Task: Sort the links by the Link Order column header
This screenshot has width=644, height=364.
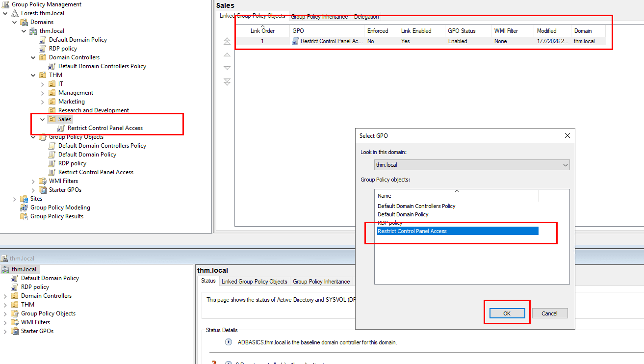Action: click(262, 31)
